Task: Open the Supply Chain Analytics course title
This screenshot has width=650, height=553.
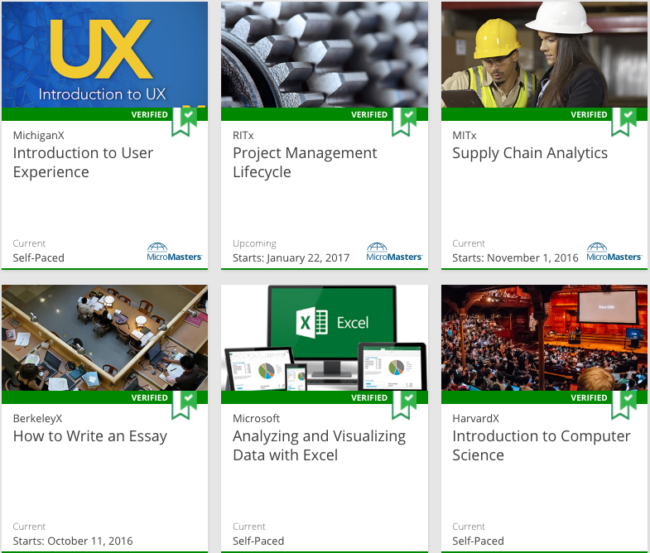Action: point(530,153)
